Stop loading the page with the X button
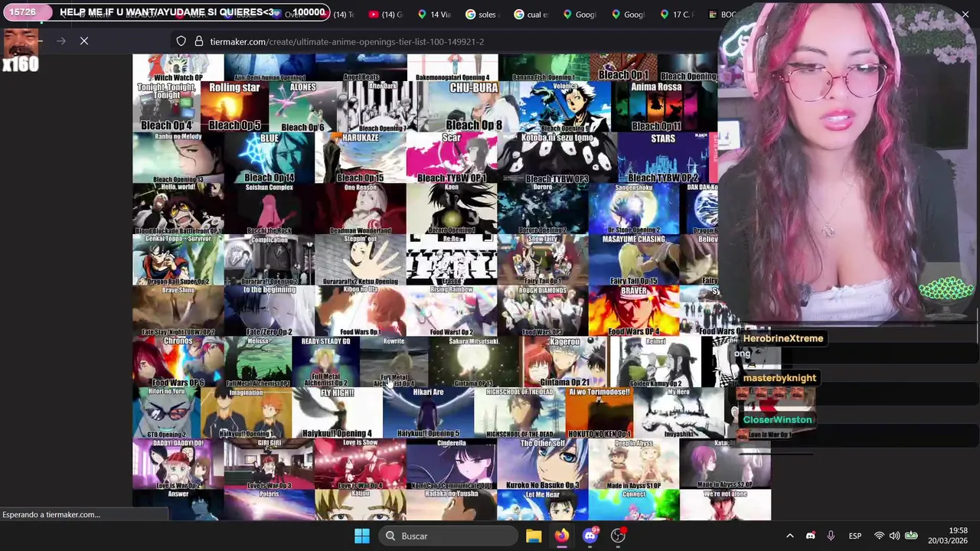Screen dimensions: 980x551 click(x=84, y=41)
